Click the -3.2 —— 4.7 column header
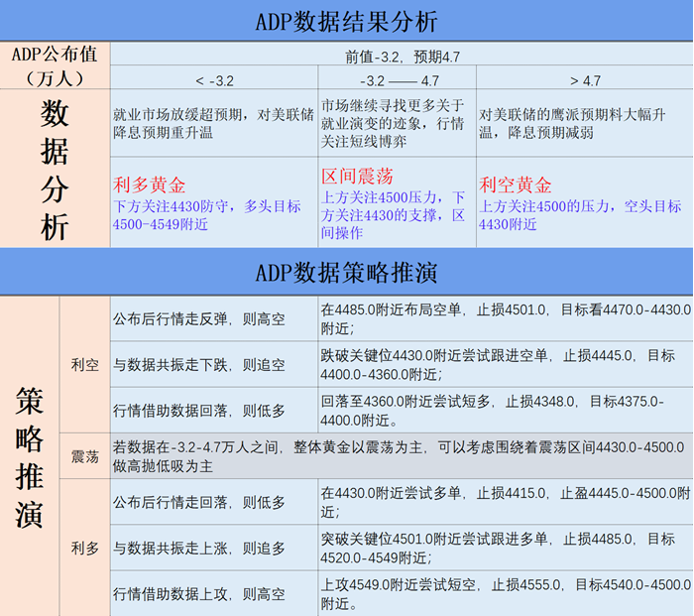Image resolution: width=694 pixels, height=616 pixels. pos(397,79)
